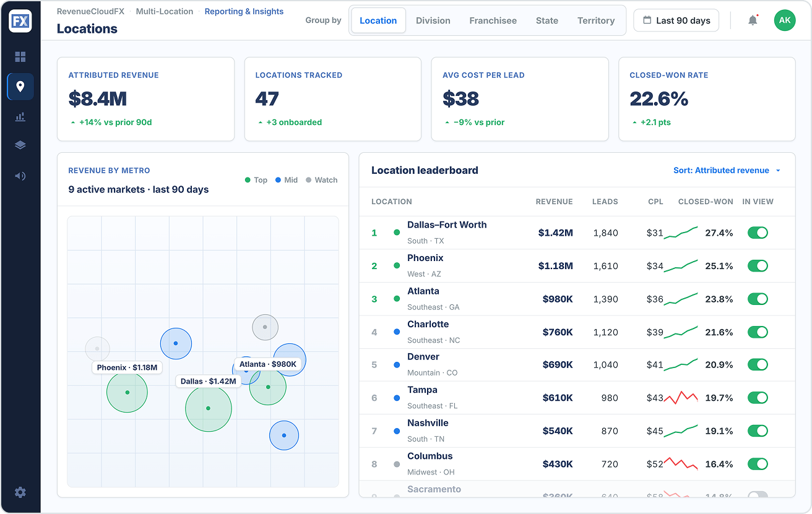The image size is (812, 514).
Task: Toggle In View for Dallas–Fort Worth
Action: pyautogui.click(x=758, y=233)
